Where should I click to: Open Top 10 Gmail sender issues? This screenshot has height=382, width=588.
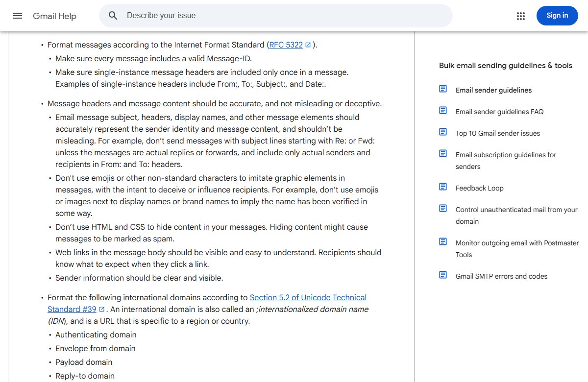[x=498, y=133]
